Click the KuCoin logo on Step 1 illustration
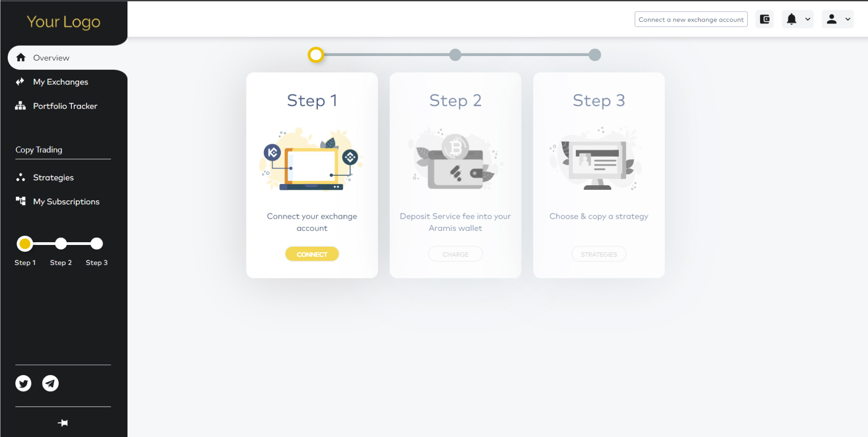Image resolution: width=868 pixels, height=437 pixels. click(x=272, y=153)
